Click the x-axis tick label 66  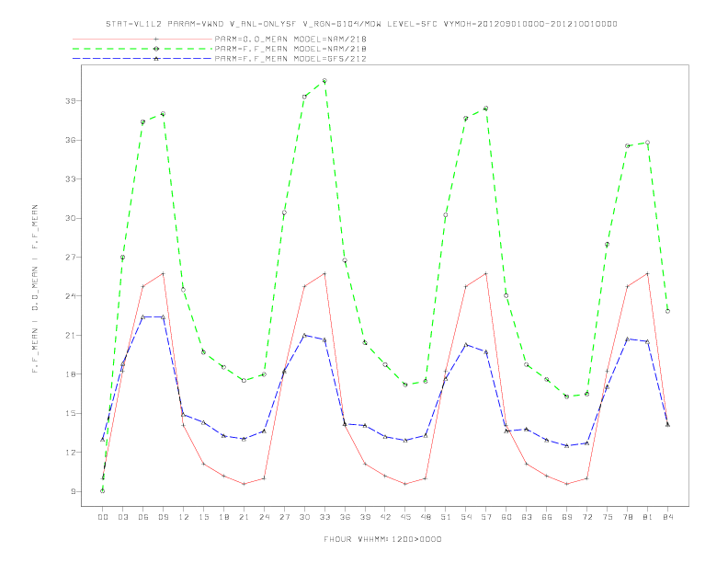tap(547, 517)
